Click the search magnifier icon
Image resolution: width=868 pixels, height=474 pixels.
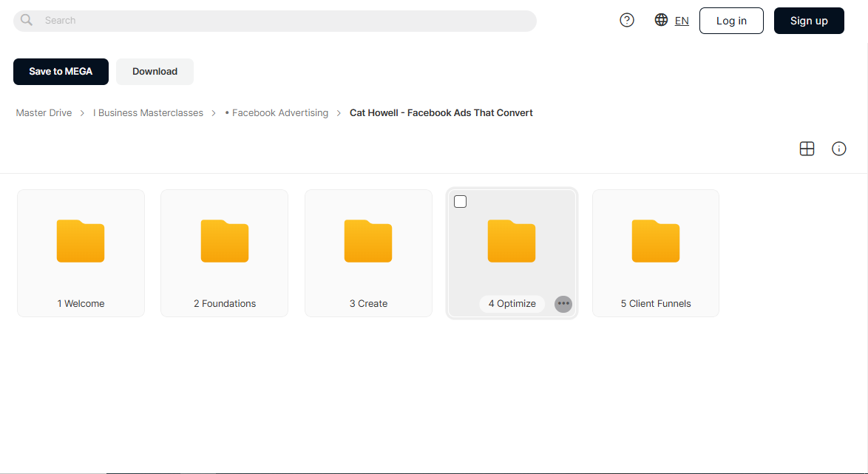26,21
